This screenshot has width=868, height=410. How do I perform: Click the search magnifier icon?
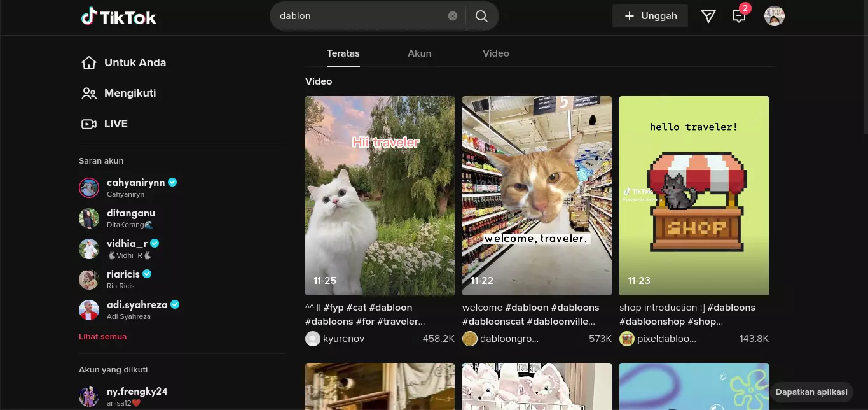click(x=481, y=16)
